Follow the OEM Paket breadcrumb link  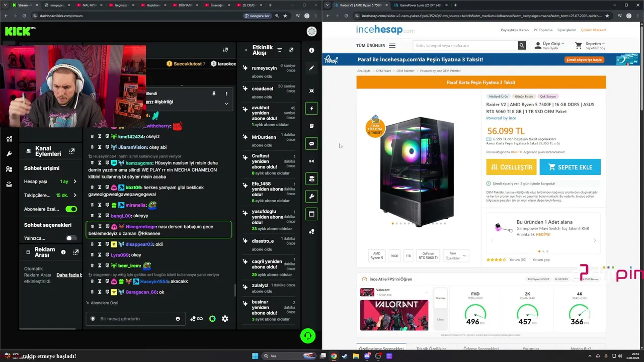(384, 71)
